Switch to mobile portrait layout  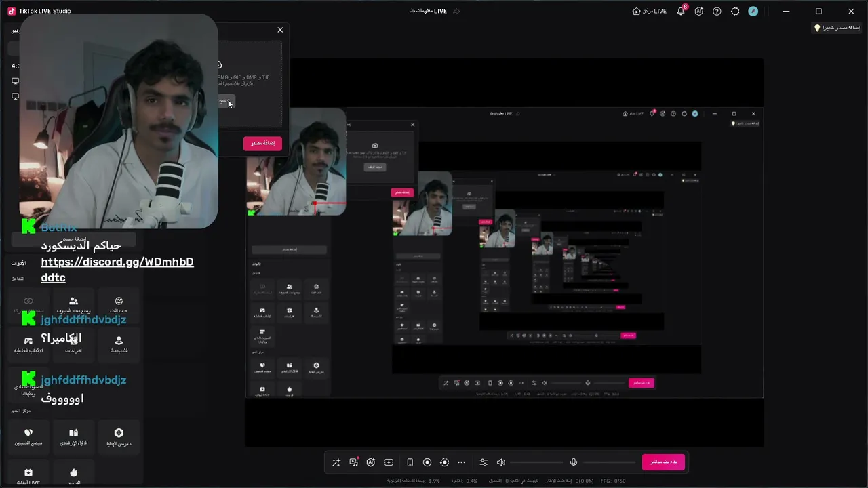(x=410, y=462)
